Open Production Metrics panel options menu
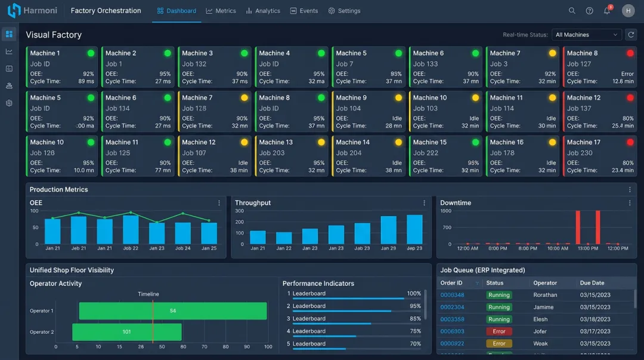 tap(630, 190)
